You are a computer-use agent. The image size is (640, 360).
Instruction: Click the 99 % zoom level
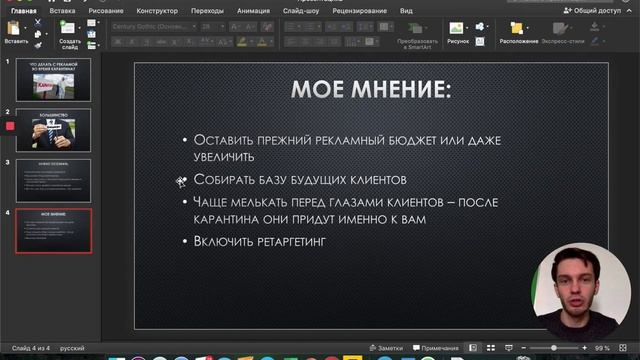tap(602, 348)
